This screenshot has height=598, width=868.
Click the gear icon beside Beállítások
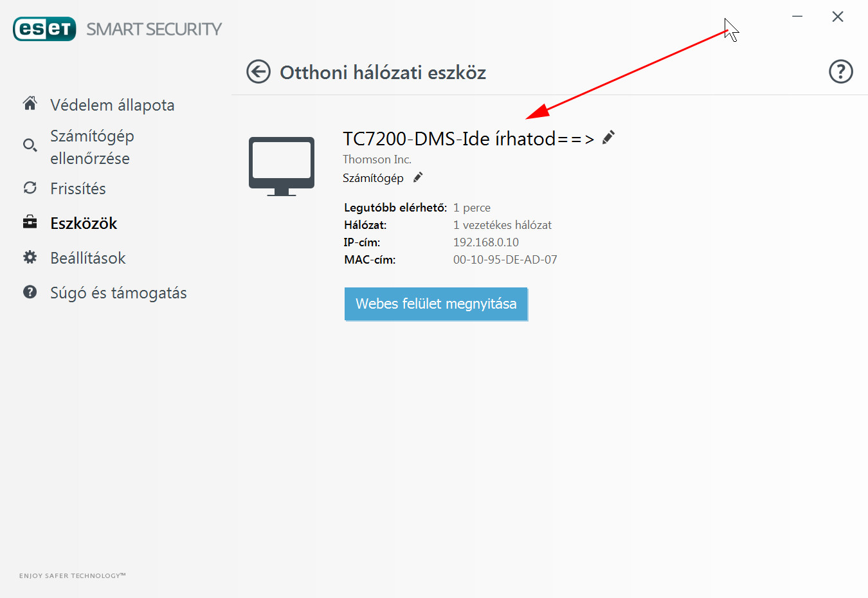point(30,257)
